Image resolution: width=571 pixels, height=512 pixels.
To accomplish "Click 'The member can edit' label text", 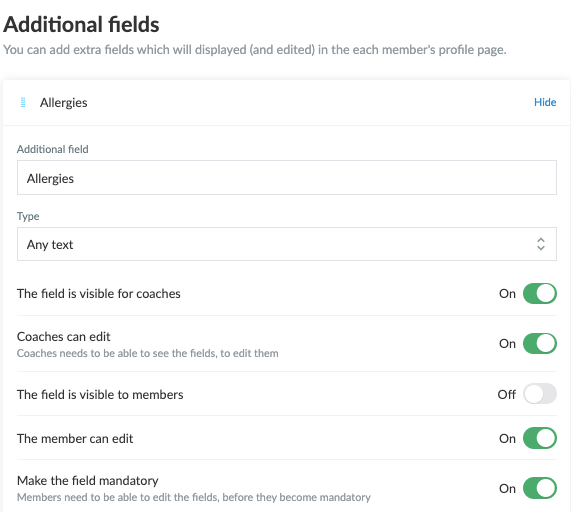I will pos(75,438).
